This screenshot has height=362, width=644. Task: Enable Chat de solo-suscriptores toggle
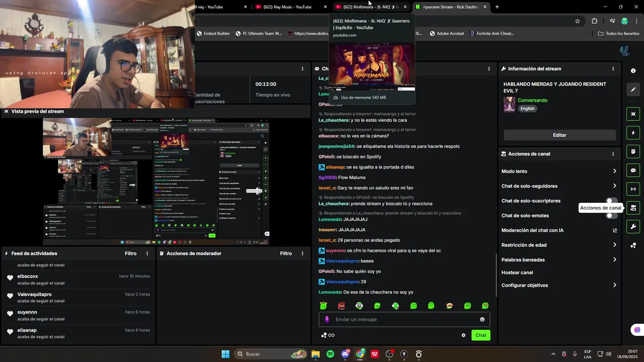pos(612,201)
